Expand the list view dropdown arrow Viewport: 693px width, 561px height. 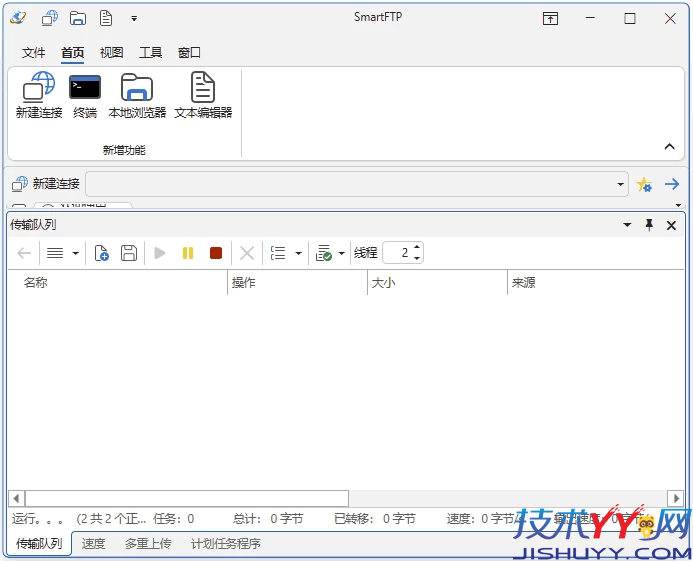pos(76,253)
